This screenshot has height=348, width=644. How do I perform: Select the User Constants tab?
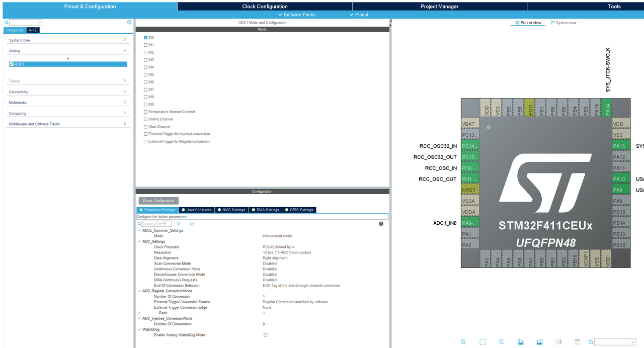[x=197, y=210]
